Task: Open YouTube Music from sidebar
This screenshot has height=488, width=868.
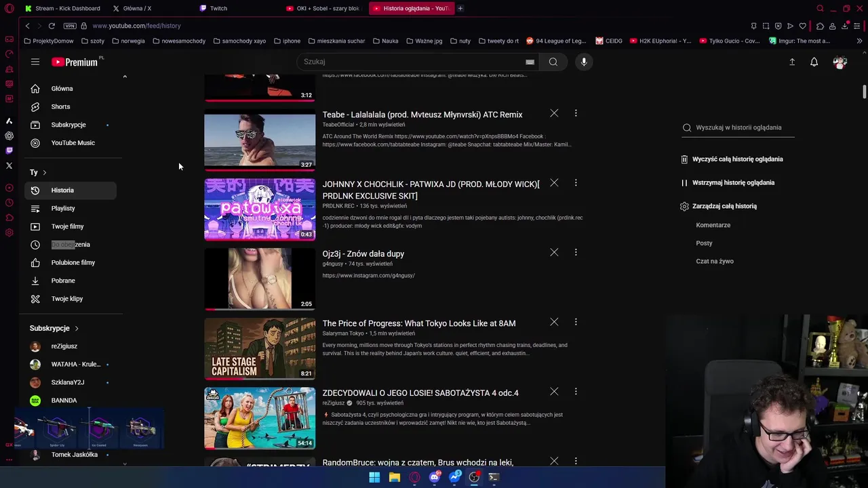Action: 71,143
